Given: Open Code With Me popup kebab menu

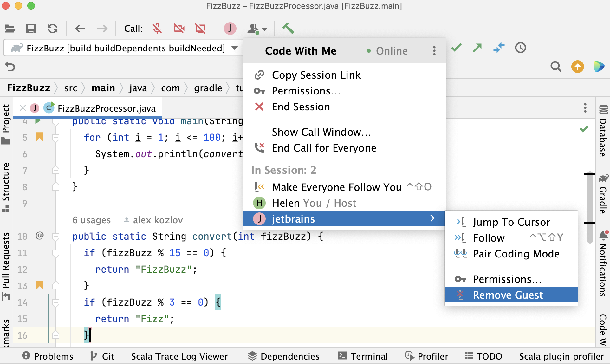Looking at the screenshot, I should (x=434, y=51).
